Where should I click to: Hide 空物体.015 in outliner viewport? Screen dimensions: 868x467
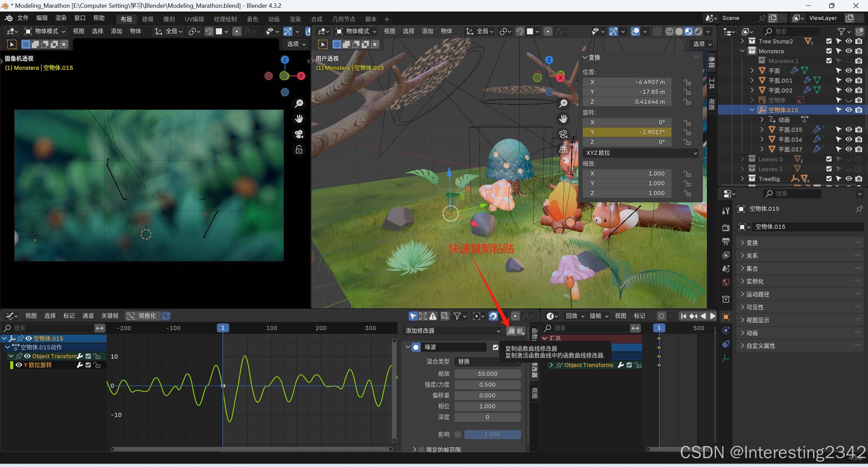[x=849, y=110]
